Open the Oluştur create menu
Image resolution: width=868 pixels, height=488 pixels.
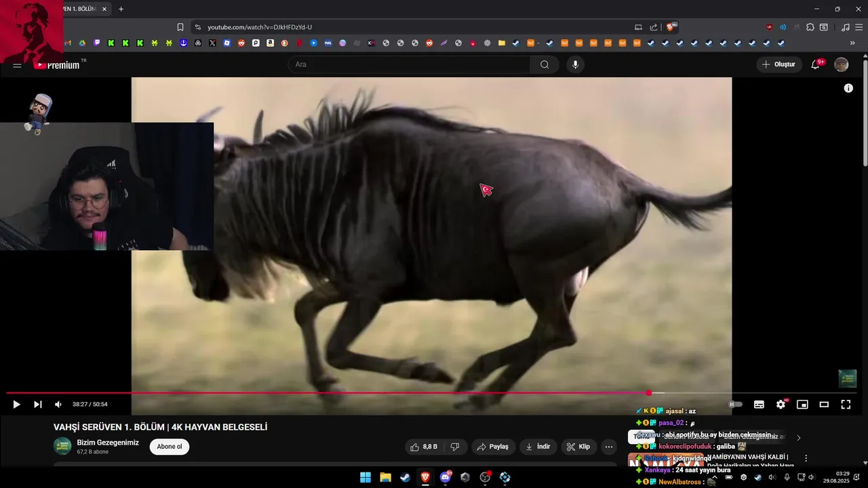coord(779,64)
